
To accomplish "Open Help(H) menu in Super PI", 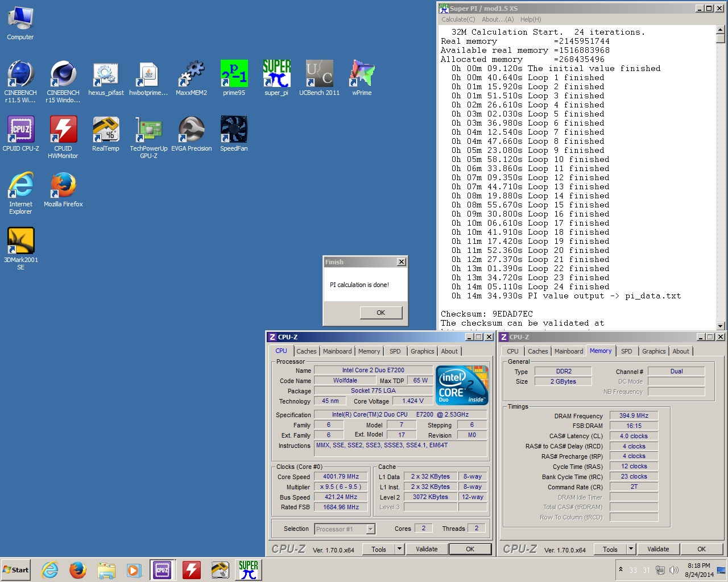I will [x=531, y=19].
